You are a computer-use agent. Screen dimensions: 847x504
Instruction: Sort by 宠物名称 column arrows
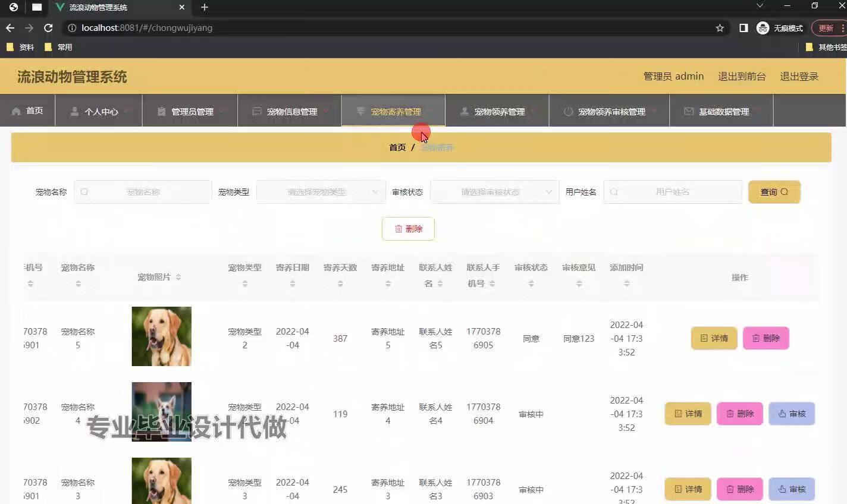[x=78, y=284]
